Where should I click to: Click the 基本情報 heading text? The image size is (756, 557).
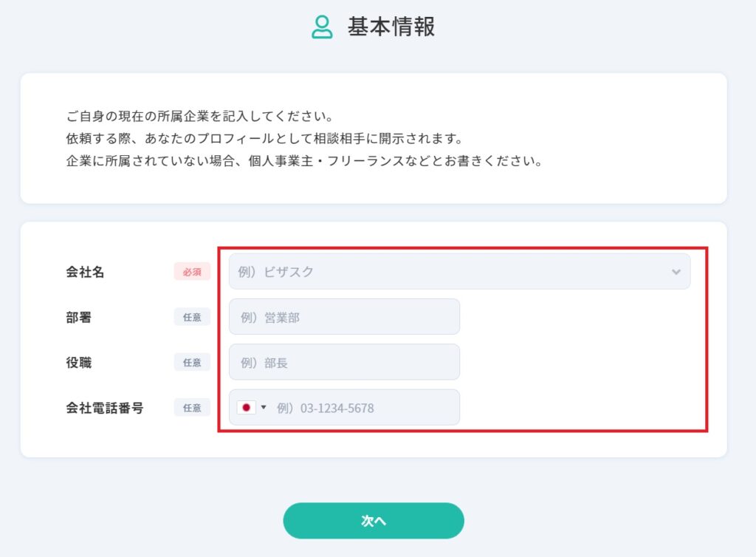coord(391,27)
